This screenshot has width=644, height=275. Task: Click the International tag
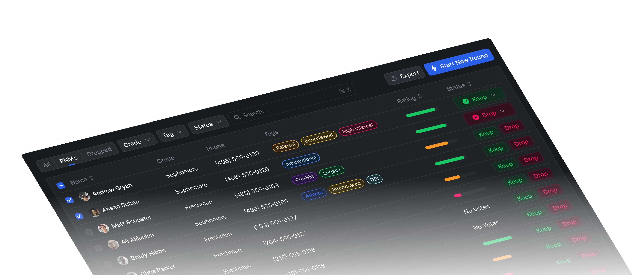301,161
